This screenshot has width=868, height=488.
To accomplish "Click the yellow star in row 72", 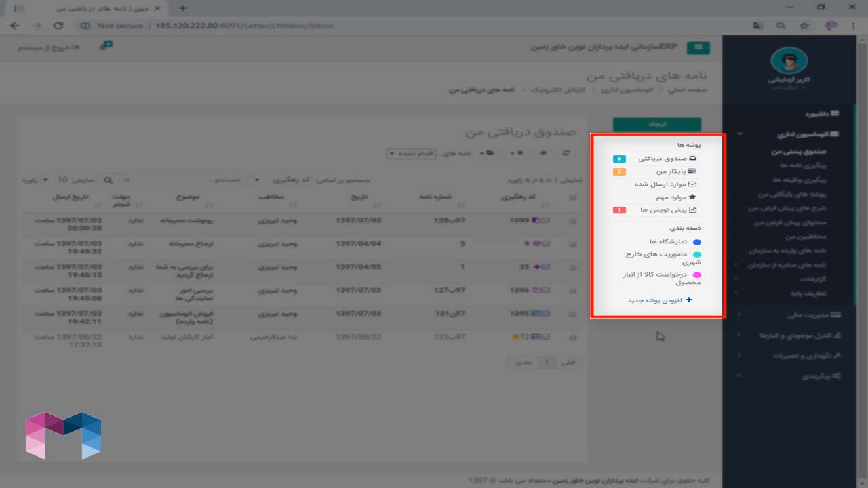I will (516, 336).
